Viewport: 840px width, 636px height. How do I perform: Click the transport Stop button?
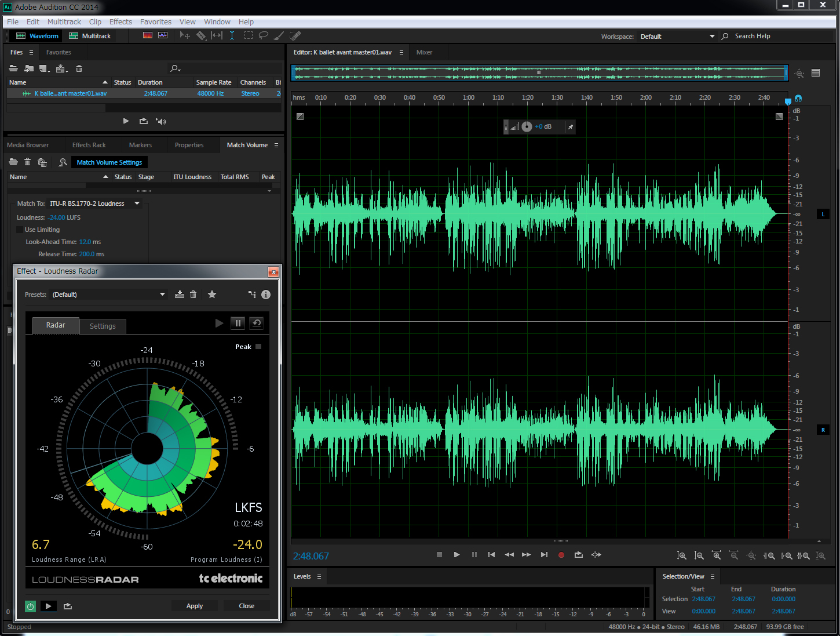pos(439,555)
